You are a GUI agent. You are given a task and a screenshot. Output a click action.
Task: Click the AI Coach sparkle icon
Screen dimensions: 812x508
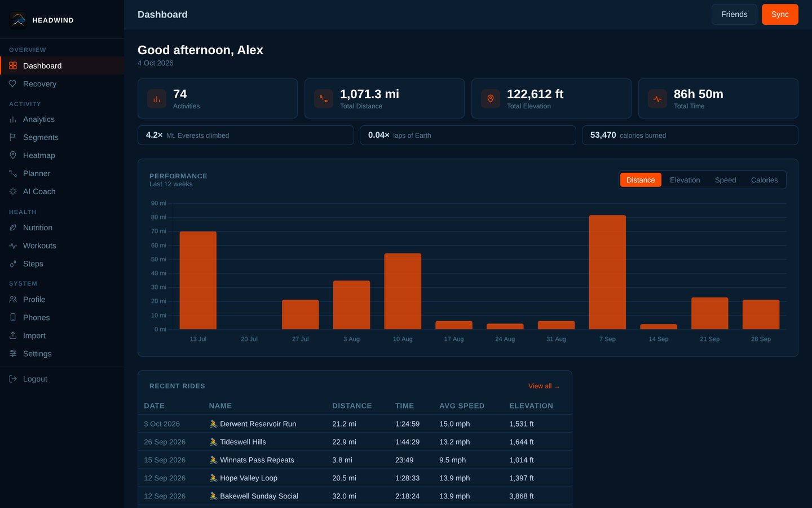13,191
